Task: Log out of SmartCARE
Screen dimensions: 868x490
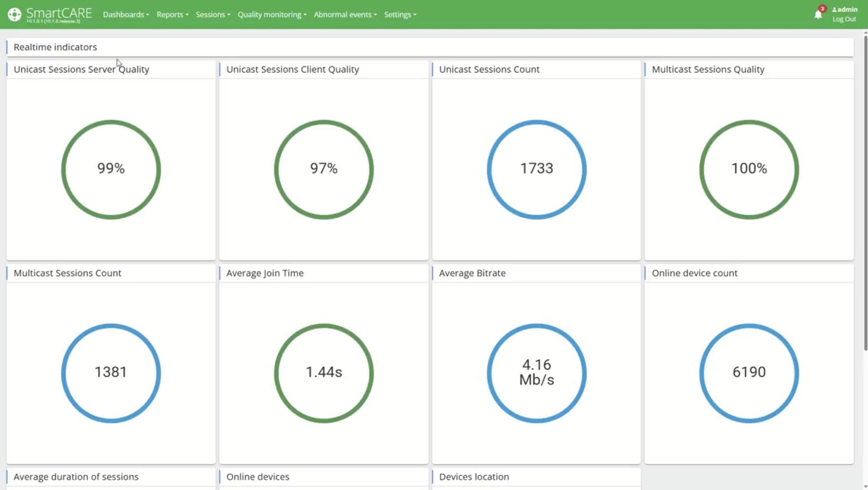Action: tap(844, 19)
